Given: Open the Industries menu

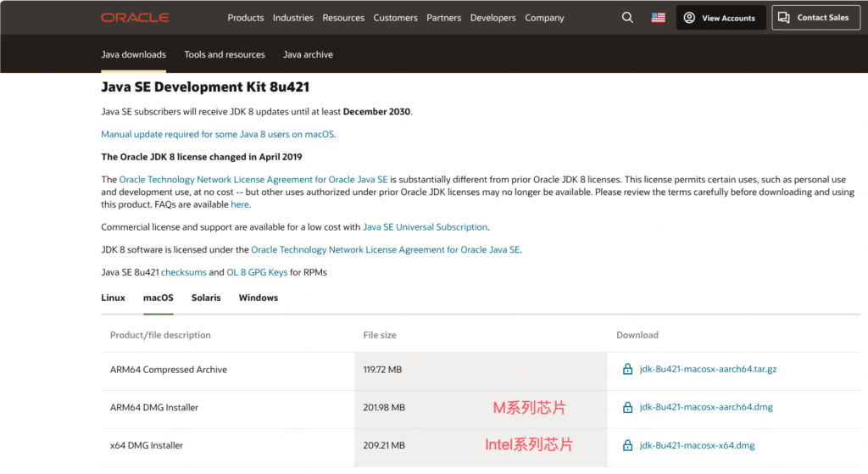Looking at the screenshot, I should click(x=292, y=18).
